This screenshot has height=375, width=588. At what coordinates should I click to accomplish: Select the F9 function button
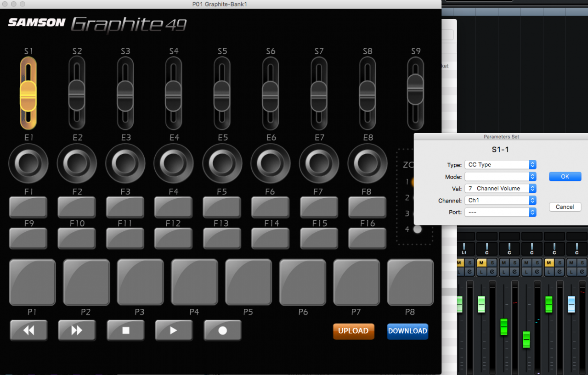[28, 238]
